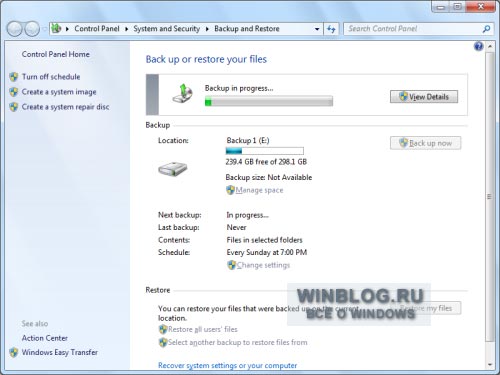Click shield icon next to Change settings
The image size is (500, 375).
pyautogui.click(x=231, y=265)
